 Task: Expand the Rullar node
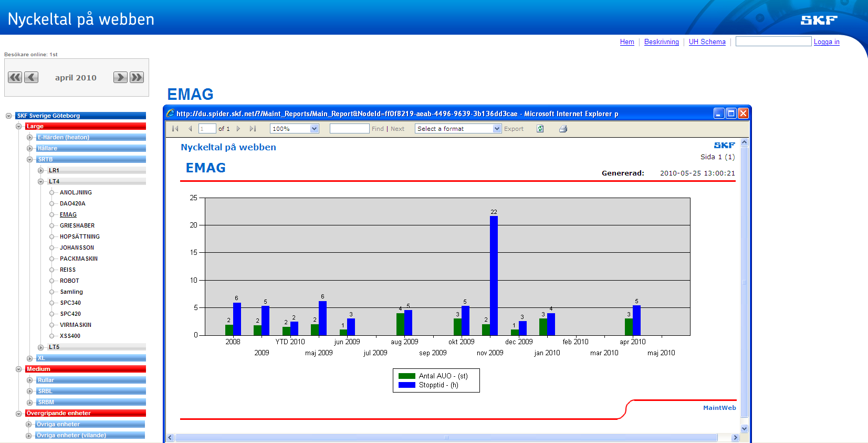[x=29, y=380]
